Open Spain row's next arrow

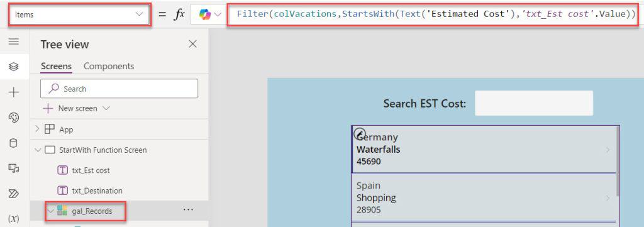click(608, 199)
